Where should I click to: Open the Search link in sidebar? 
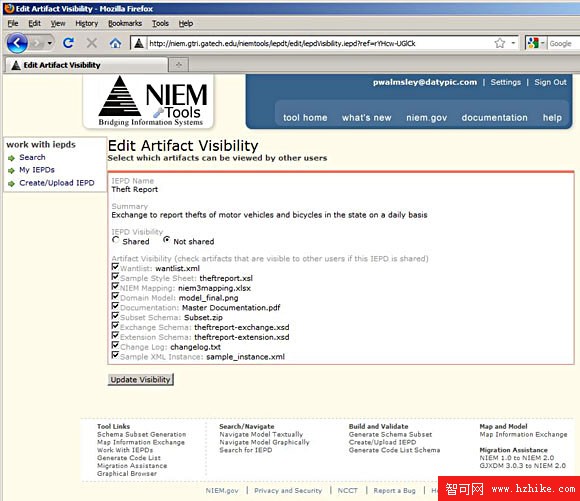(x=32, y=157)
